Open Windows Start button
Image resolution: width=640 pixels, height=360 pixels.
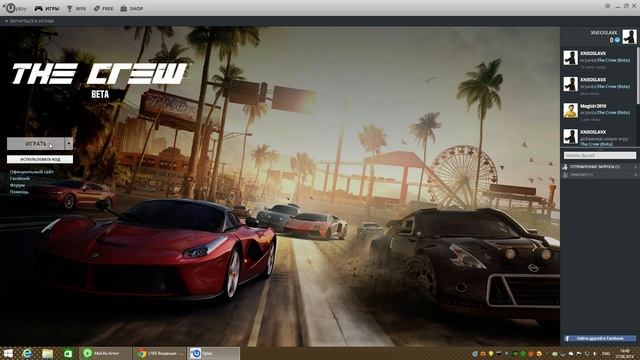click(8, 353)
